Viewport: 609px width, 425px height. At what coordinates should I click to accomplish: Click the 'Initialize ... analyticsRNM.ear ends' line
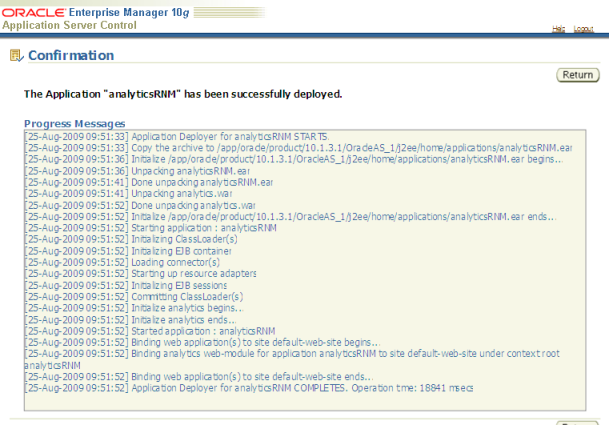click(291, 216)
